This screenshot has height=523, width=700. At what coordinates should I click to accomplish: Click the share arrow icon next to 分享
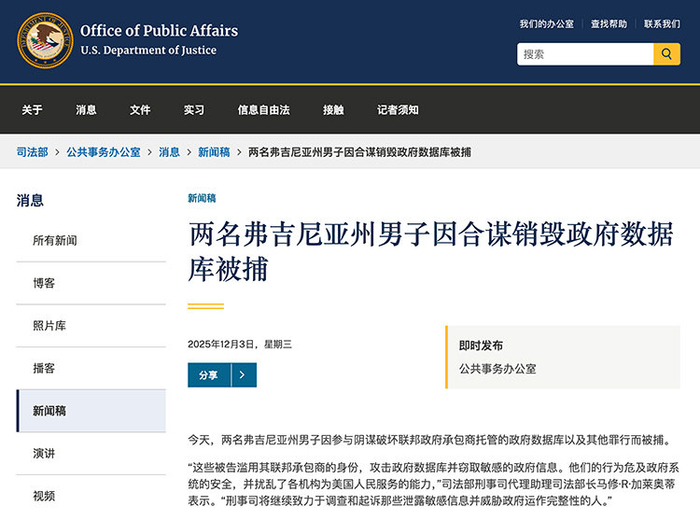(x=244, y=375)
